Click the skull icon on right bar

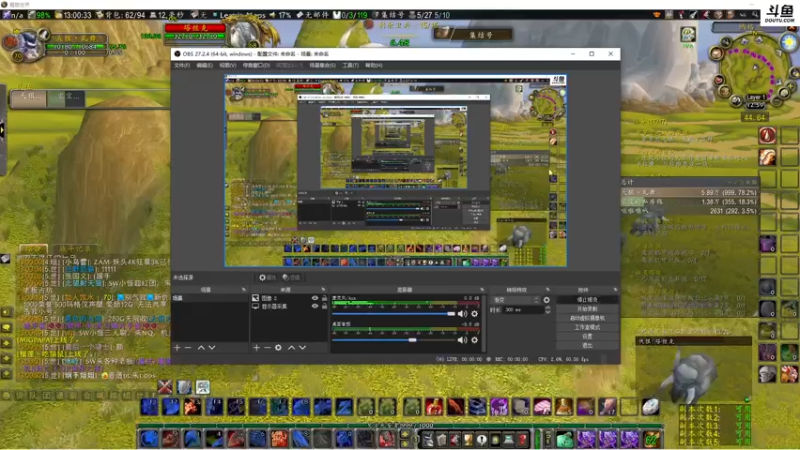pyautogui.click(x=767, y=374)
